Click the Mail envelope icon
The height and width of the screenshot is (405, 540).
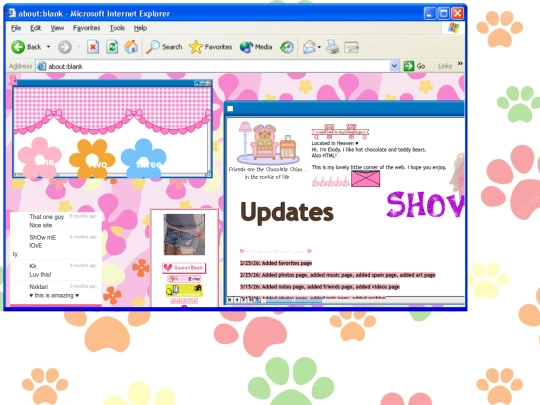309,47
